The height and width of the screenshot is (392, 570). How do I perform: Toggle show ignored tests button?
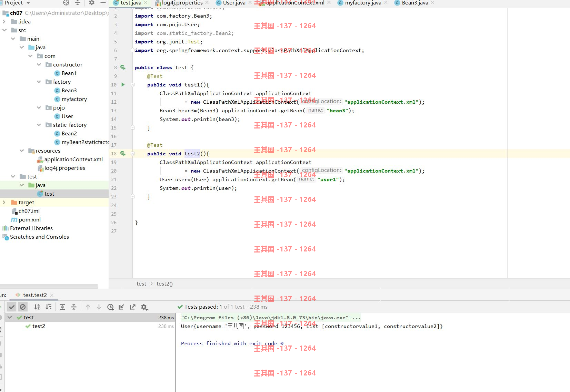pyautogui.click(x=23, y=307)
